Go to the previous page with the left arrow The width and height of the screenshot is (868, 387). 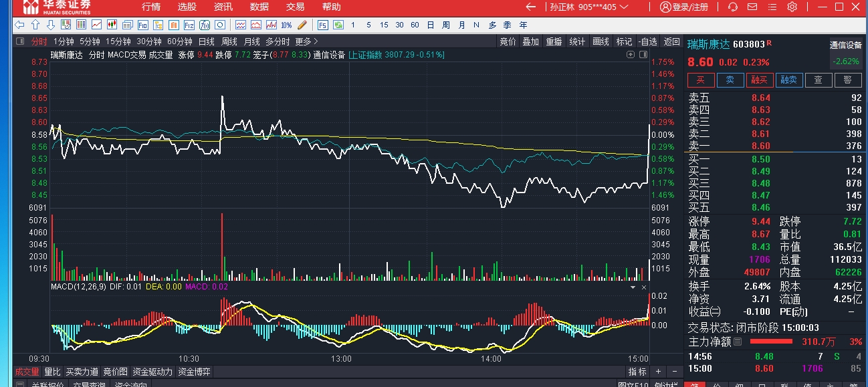coord(19,25)
